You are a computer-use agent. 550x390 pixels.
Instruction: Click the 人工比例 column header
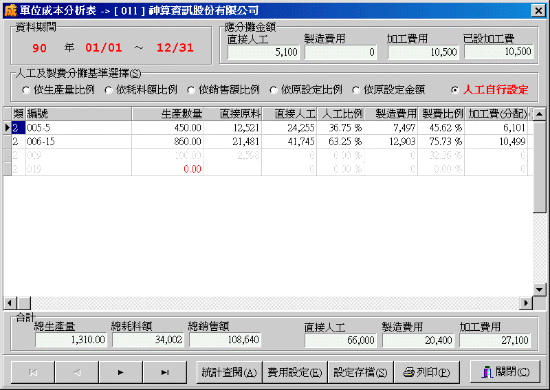click(341, 114)
